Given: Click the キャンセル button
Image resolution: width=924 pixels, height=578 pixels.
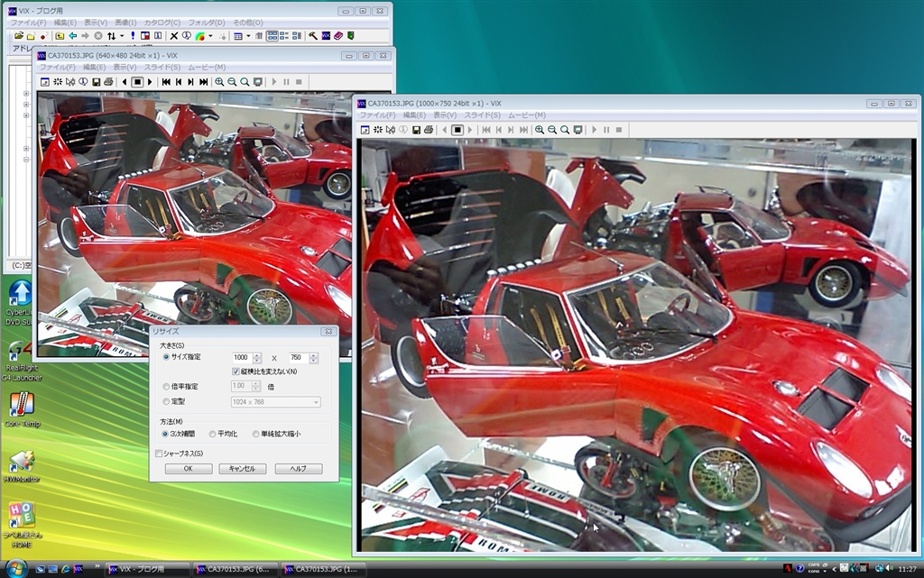Looking at the screenshot, I should pyautogui.click(x=242, y=469).
